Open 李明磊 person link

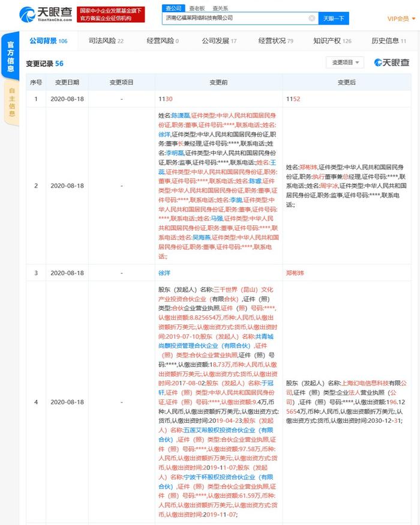pos(175,153)
